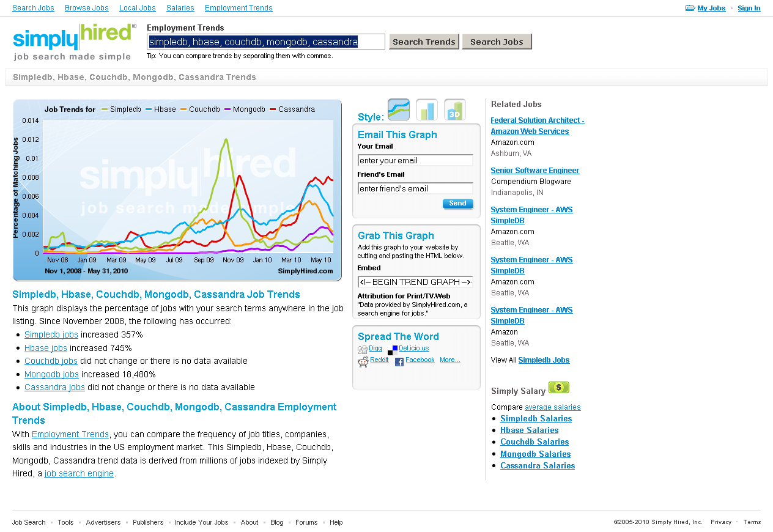The height and width of the screenshot is (532, 773).
Task: Open the footer Advertisers link
Action: [x=103, y=522]
